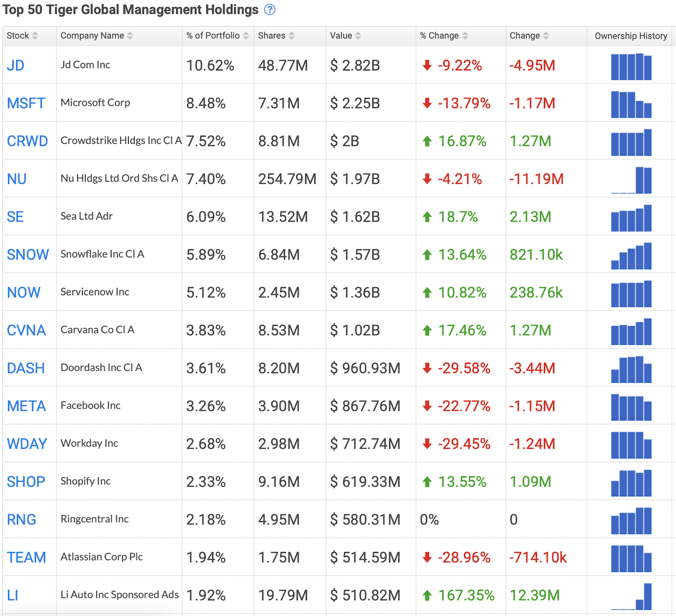This screenshot has height=616, width=676.
Task: Select the "Shopify Inc" company cell
Action: [x=86, y=481]
